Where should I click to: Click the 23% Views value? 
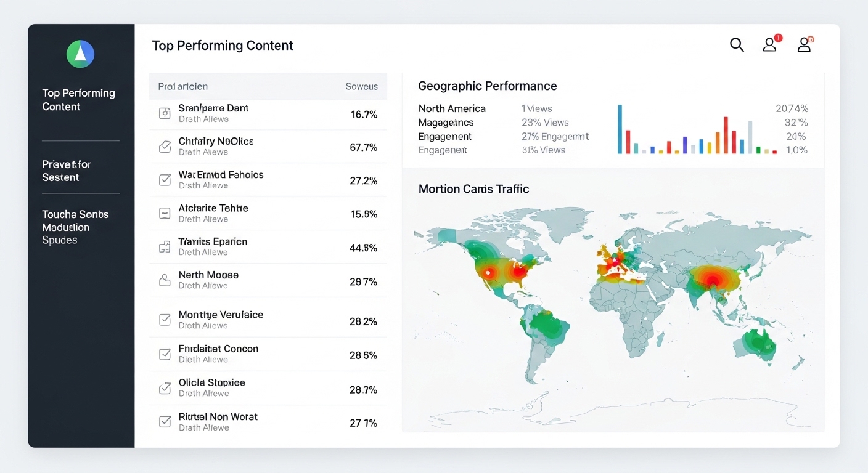(545, 123)
